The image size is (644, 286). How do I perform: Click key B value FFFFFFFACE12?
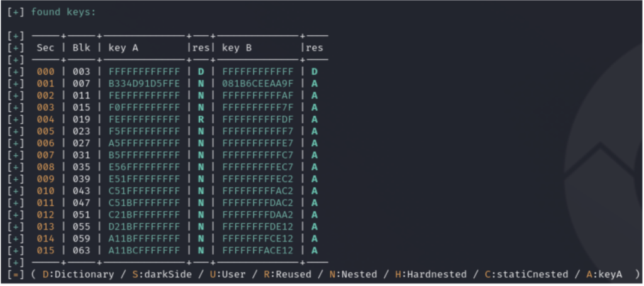click(258, 250)
